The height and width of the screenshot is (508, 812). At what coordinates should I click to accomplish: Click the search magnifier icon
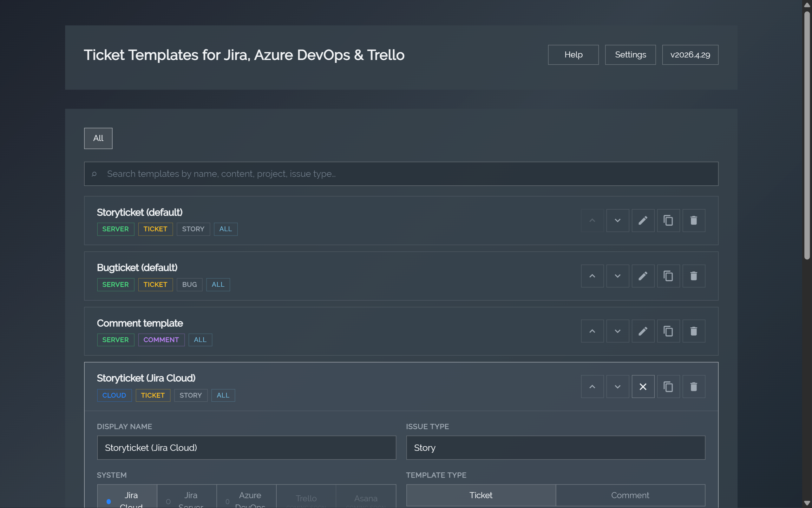(94, 174)
